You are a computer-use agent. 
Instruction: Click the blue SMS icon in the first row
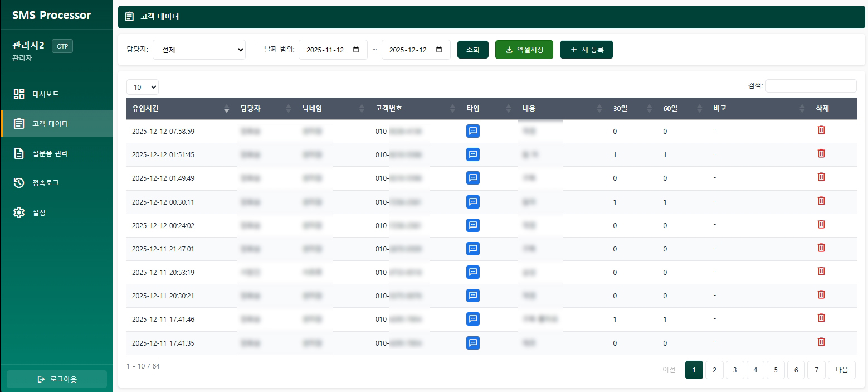point(473,131)
